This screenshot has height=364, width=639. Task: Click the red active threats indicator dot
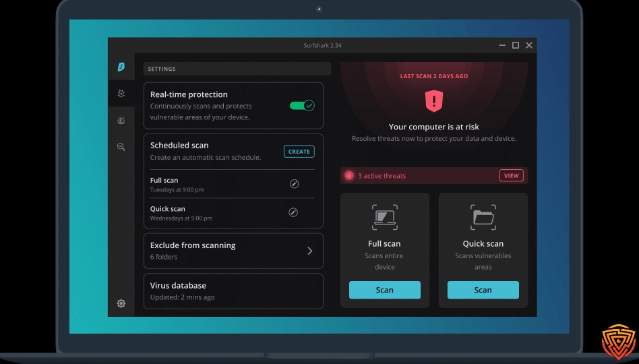point(349,176)
